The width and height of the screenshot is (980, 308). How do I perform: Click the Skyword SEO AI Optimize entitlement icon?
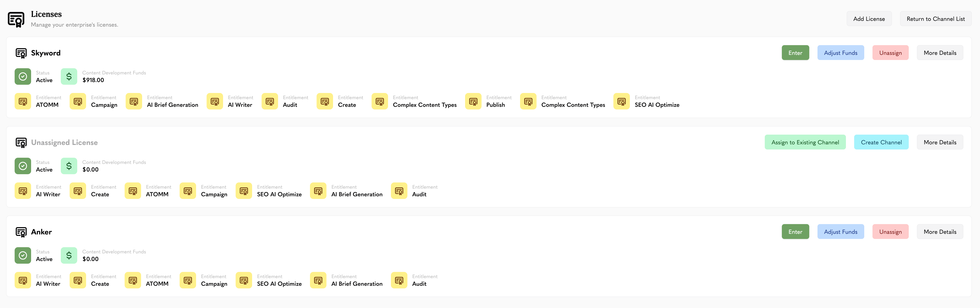click(x=622, y=101)
